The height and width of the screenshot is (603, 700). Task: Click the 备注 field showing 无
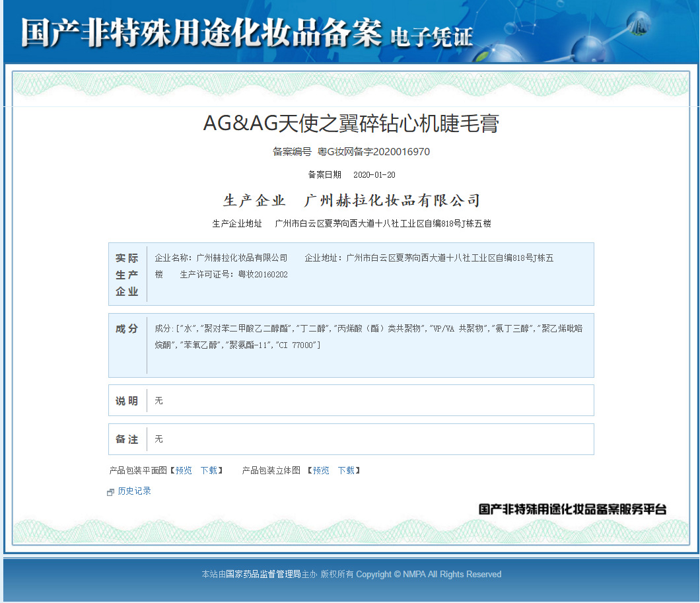click(158, 439)
